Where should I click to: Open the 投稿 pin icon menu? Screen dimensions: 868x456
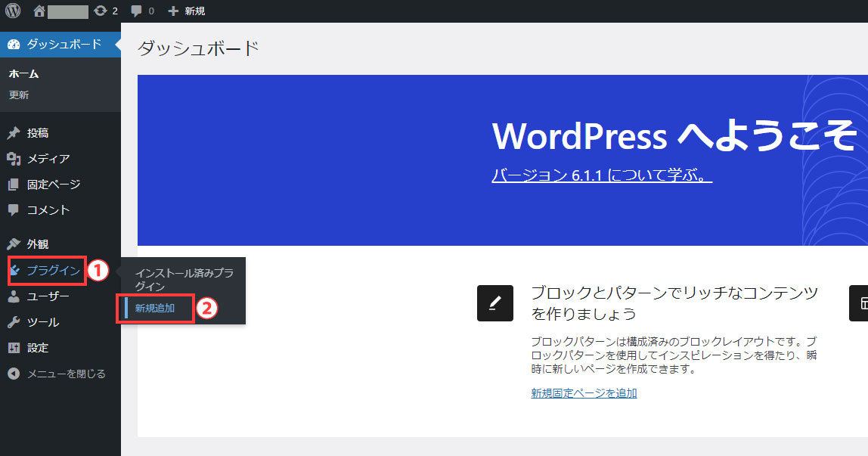[14, 133]
